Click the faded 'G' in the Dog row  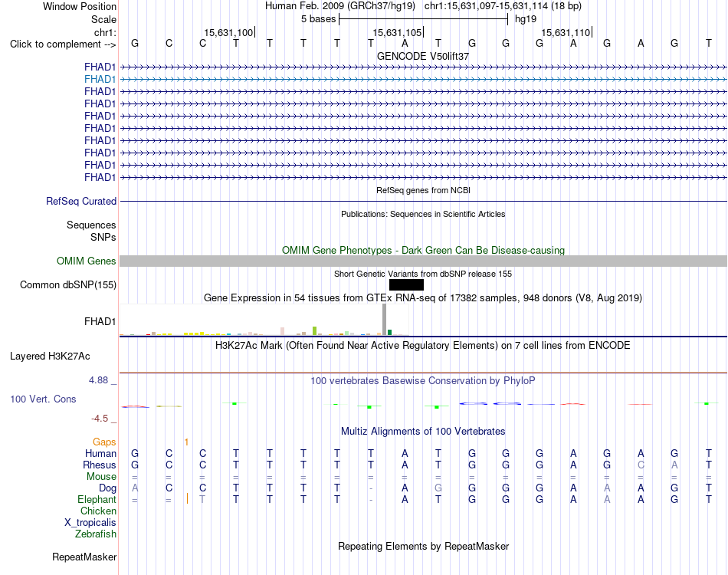[438, 488]
